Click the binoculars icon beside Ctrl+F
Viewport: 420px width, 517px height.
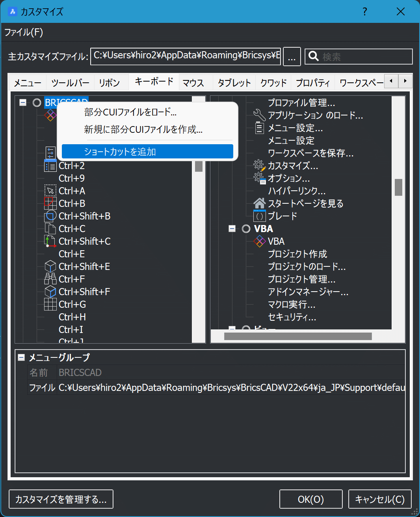[50, 279]
